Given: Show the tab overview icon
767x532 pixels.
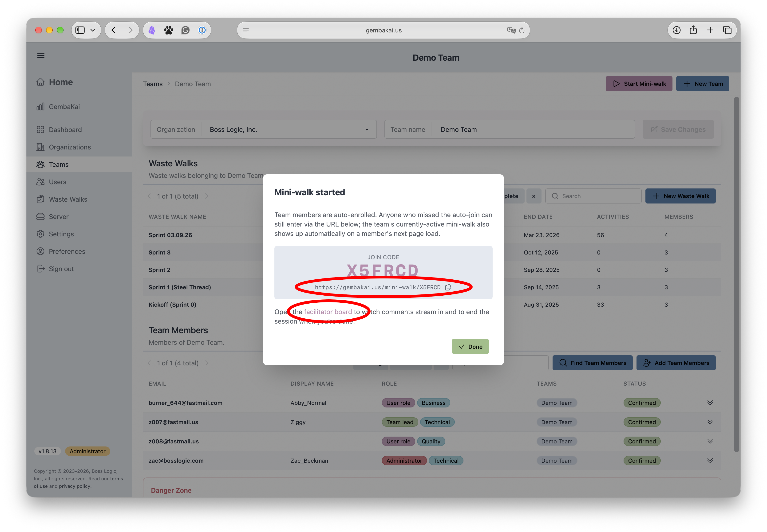Looking at the screenshot, I should click(727, 30).
